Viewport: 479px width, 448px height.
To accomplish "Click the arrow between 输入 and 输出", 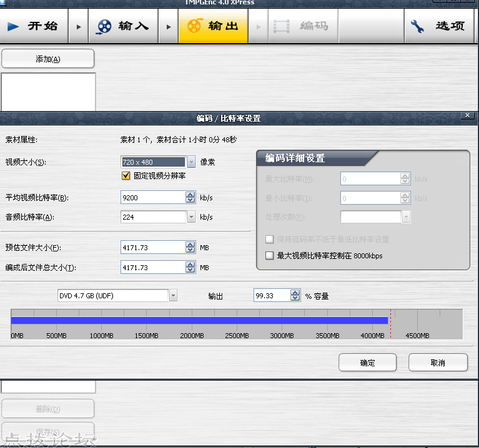I will [169, 27].
